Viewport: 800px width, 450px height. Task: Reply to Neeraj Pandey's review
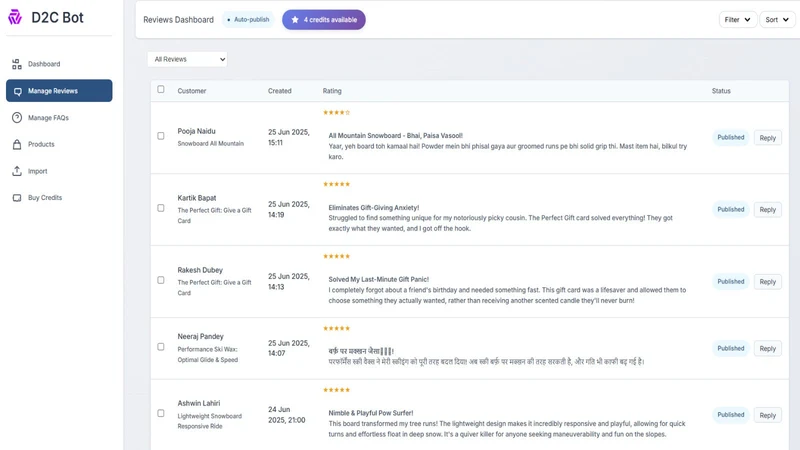(x=767, y=348)
